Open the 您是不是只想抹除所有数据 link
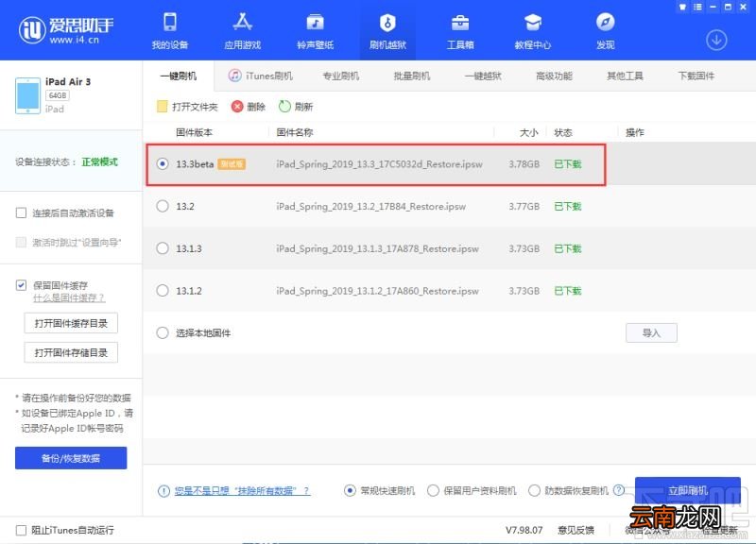 click(x=242, y=490)
